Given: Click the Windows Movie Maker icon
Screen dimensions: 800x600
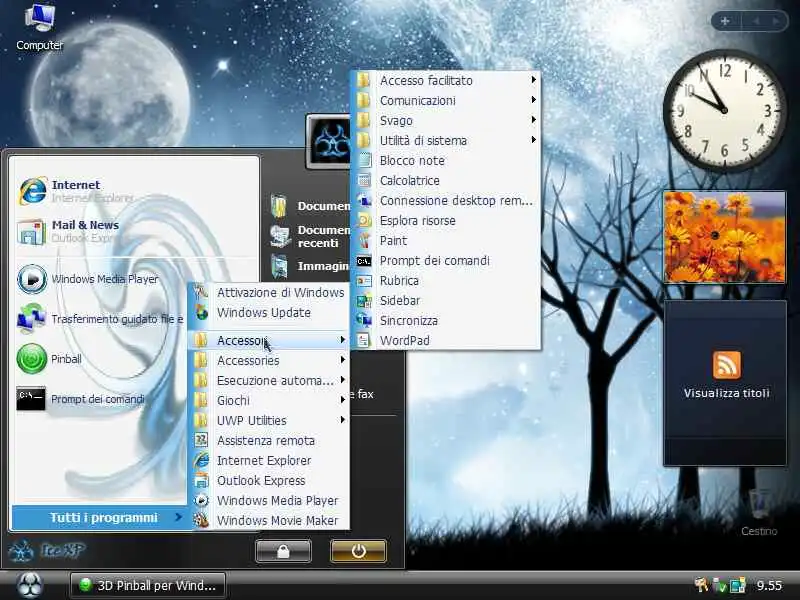Looking at the screenshot, I should pos(201,520).
